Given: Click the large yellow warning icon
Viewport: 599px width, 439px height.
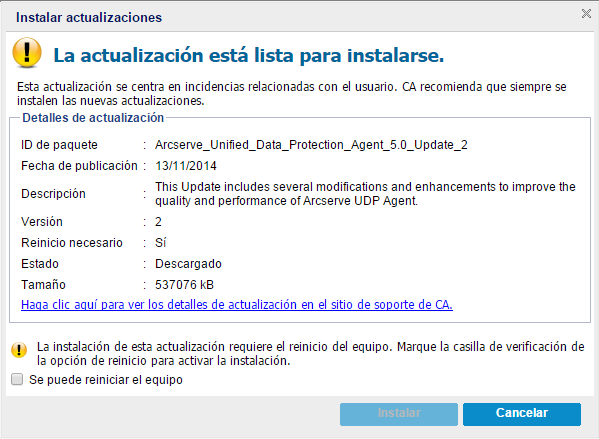Looking at the screenshot, I should 27,53.
